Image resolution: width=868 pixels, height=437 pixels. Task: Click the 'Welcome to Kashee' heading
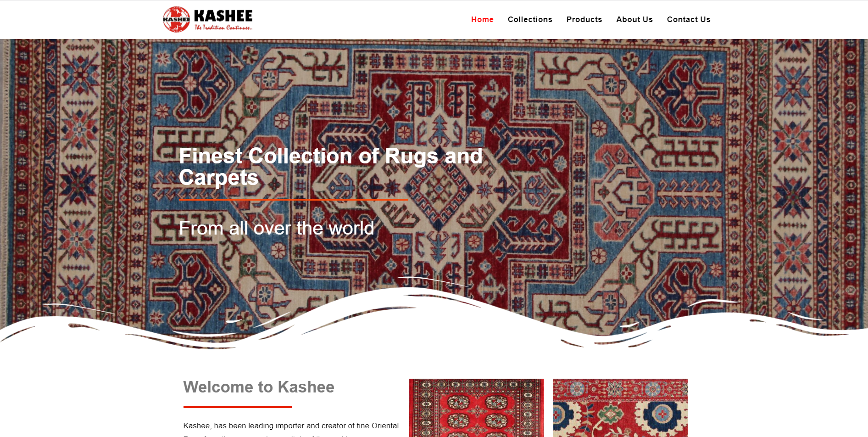click(x=259, y=387)
